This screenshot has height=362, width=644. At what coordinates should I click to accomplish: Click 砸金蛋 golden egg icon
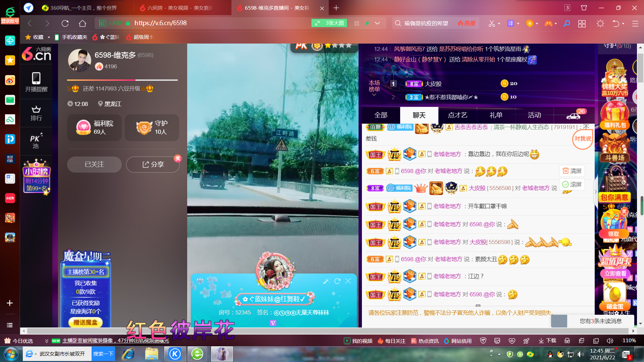615,297
